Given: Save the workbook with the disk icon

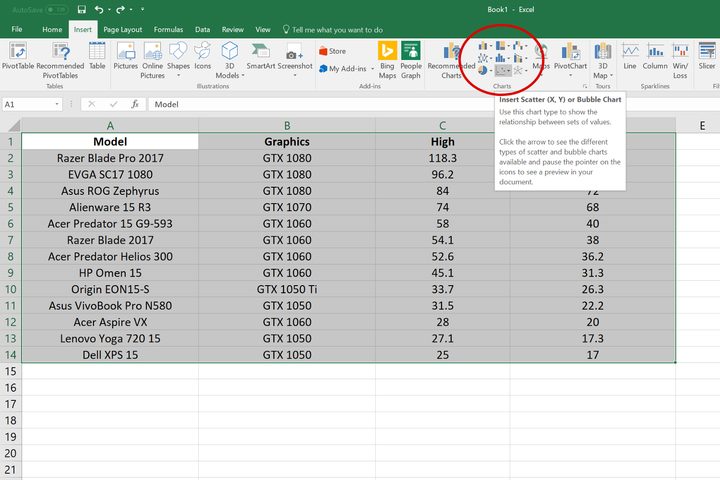Looking at the screenshot, I should tap(82, 9).
